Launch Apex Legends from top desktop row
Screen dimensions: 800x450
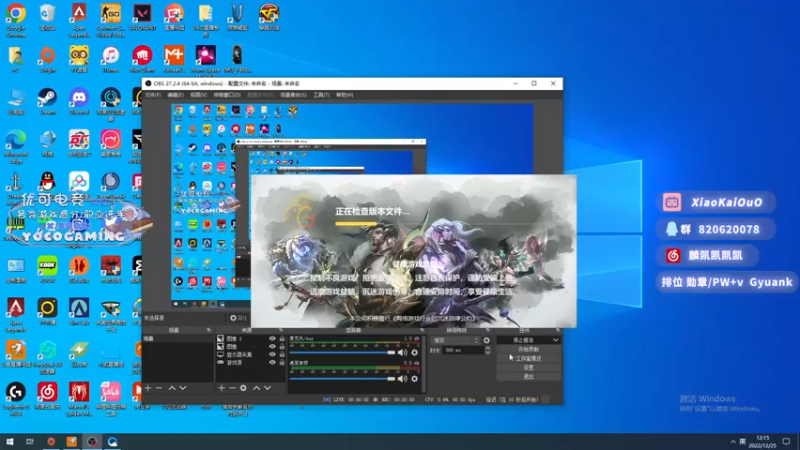(79, 19)
